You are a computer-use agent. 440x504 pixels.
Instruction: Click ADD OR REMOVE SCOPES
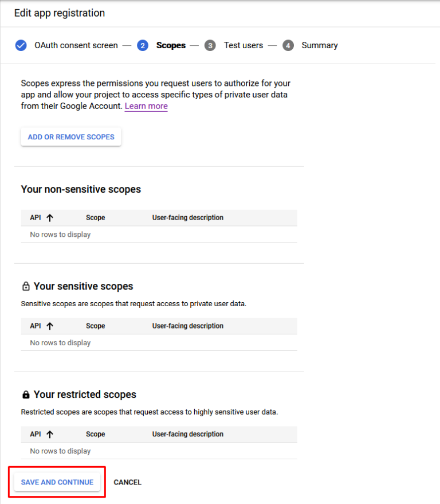coord(70,136)
